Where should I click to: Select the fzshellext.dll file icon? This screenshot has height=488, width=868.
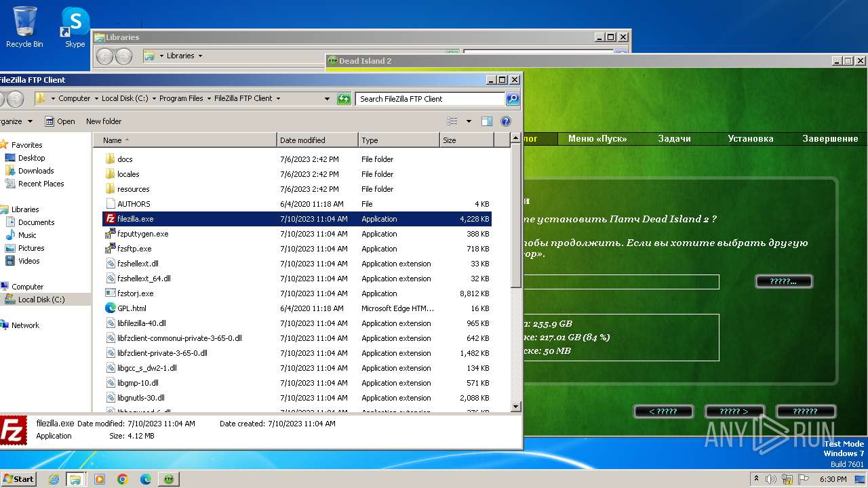point(111,264)
